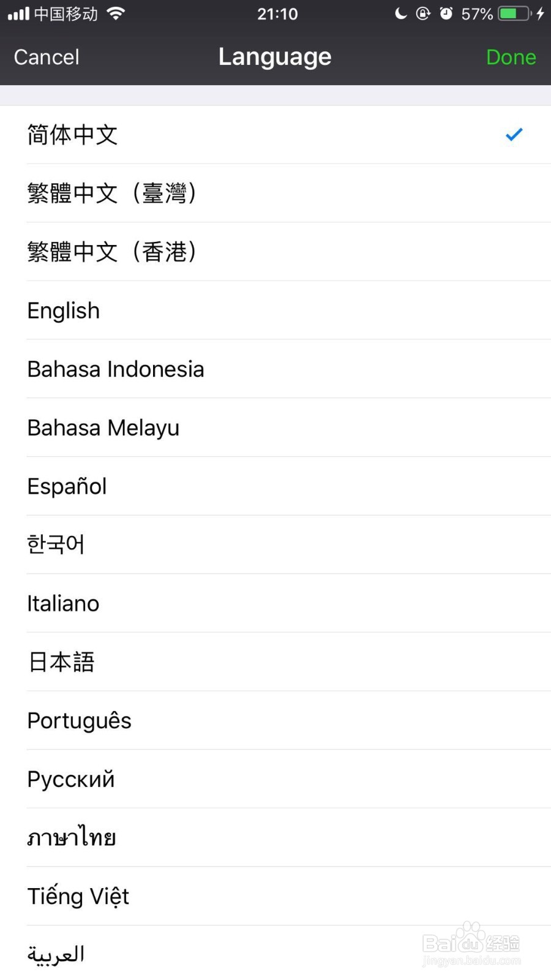Choose Italiano language option

click(x=275, y=603)
